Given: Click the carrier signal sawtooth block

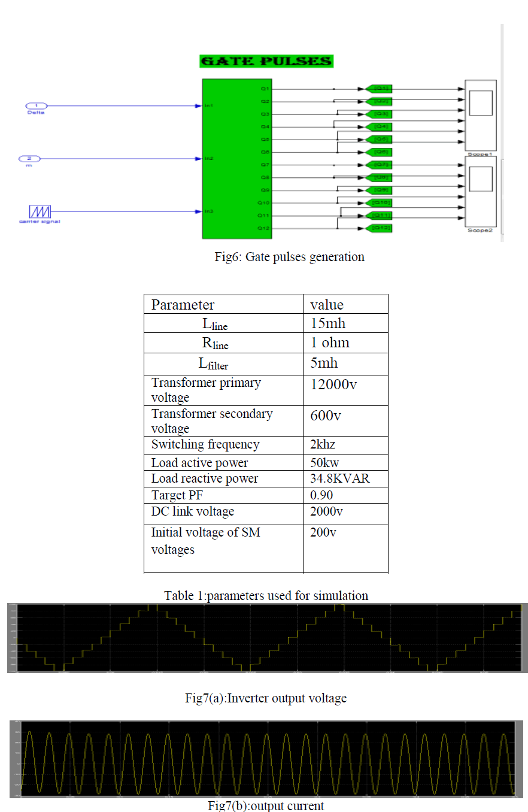Looking at the screenshot, I should (x=40, y=211).
